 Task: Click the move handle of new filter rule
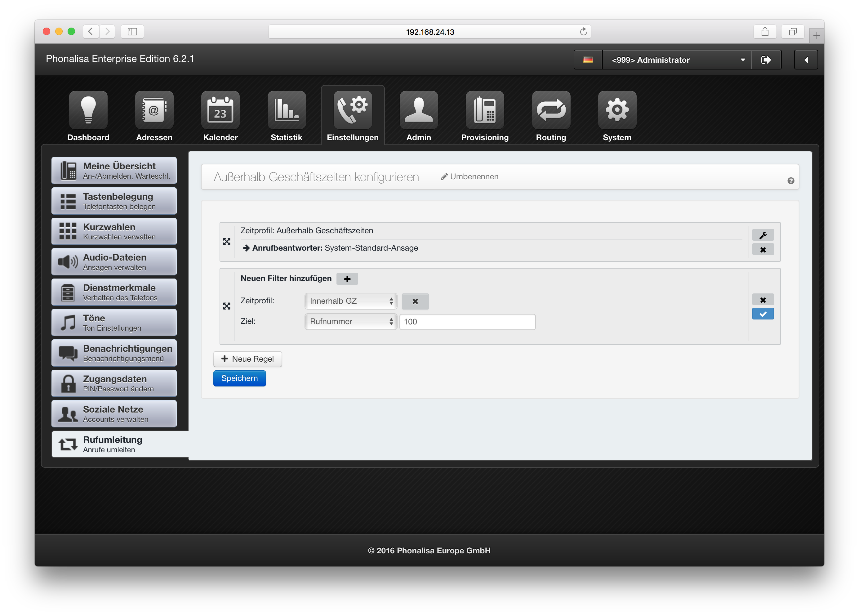point(227,306)
